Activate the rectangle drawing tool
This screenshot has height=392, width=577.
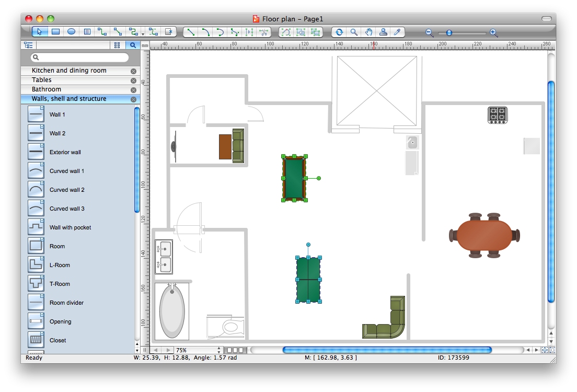[x=55, y=31]
